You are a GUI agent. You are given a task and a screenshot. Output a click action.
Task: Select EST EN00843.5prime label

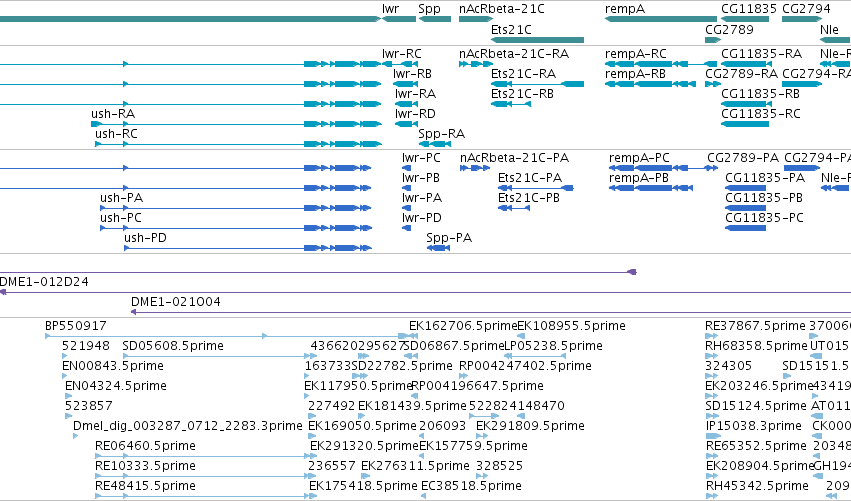point(113,366)
